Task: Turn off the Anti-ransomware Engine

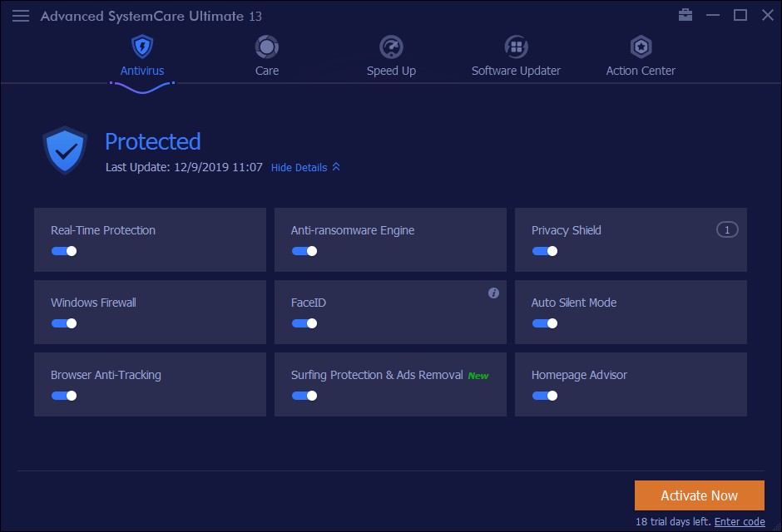Action: [x=304, y=250]
